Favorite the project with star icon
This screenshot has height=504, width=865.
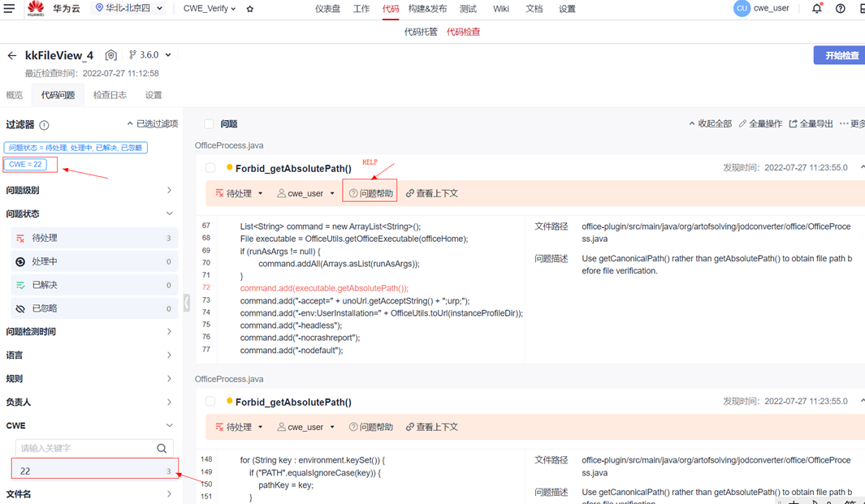[x=250, y=9]
